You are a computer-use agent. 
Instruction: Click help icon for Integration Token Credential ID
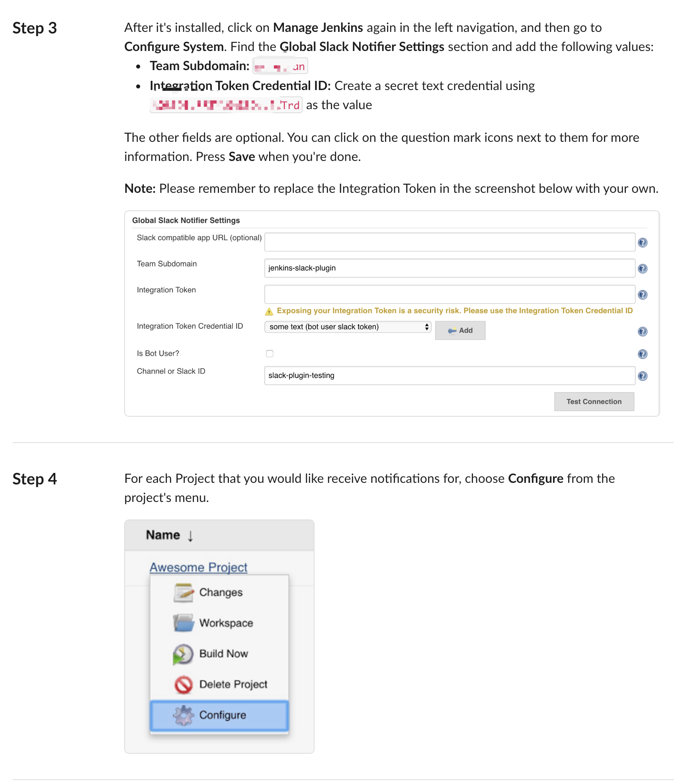(x=642, y=331)
